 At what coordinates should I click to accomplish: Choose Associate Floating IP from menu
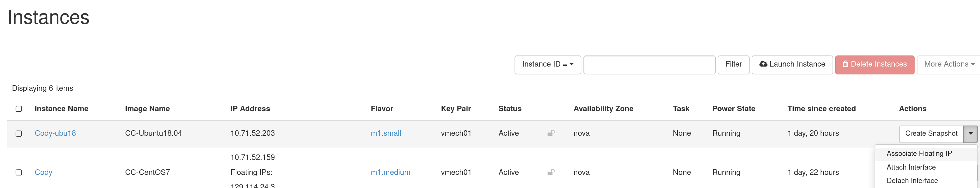[919, 153]
